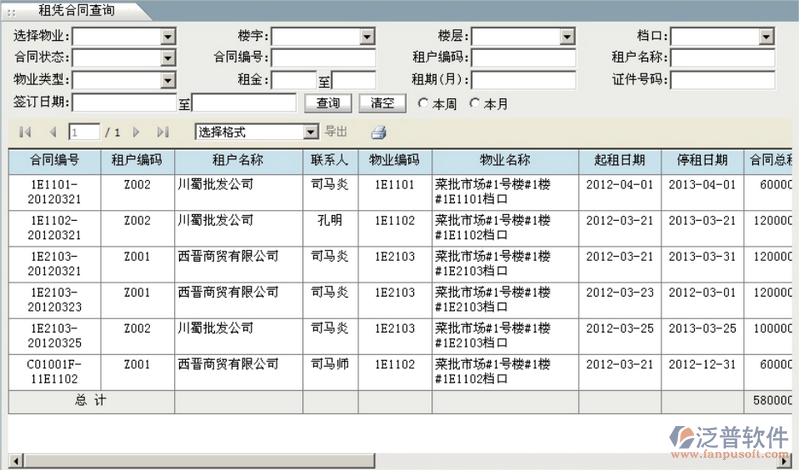
Task: Jump to the last page of results
Action: coord(163,133)
